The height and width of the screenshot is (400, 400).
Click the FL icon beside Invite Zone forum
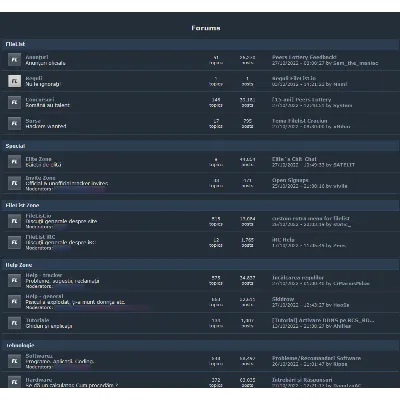tap(14, 183)
